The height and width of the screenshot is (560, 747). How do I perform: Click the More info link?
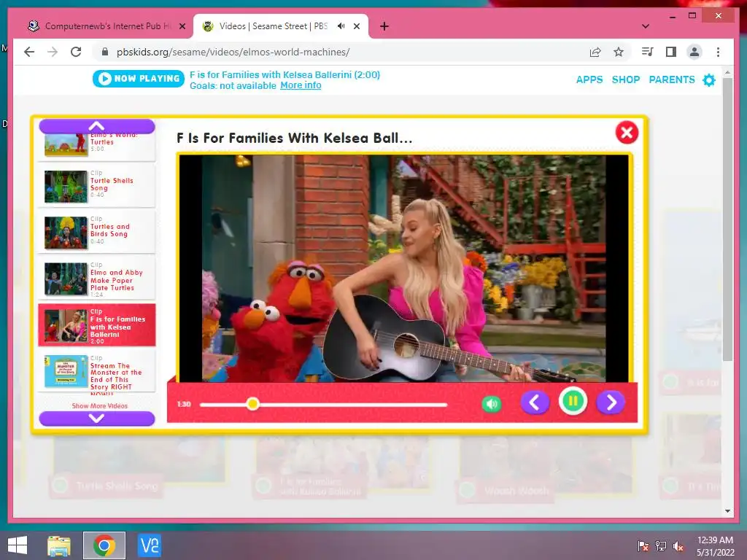(301, 85)
